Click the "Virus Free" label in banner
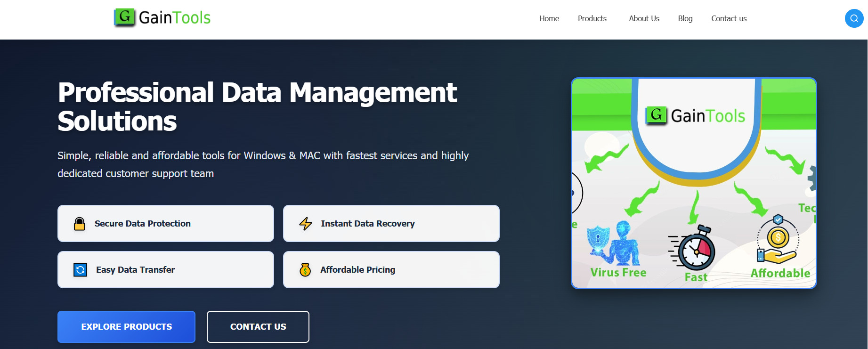Image resolution: width=868 pixels, height=349 pixels. tap(618, 273)
